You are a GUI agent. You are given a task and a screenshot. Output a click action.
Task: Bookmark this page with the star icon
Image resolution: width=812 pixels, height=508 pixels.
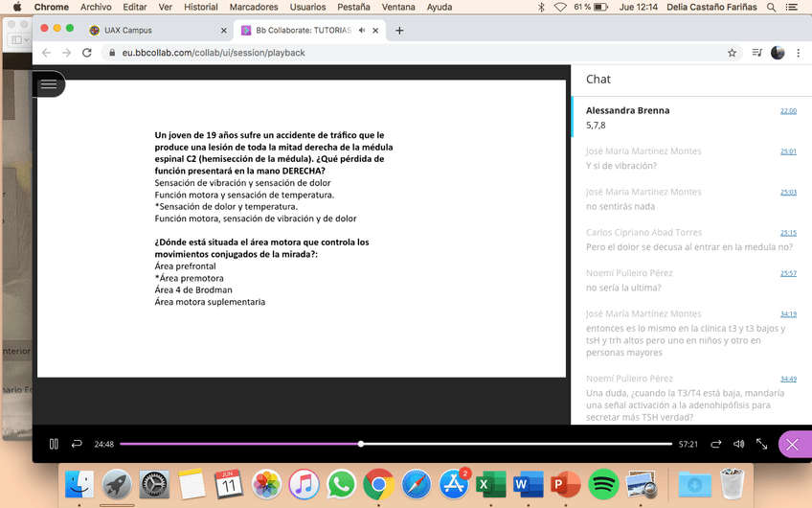click(x=732, y=53)
